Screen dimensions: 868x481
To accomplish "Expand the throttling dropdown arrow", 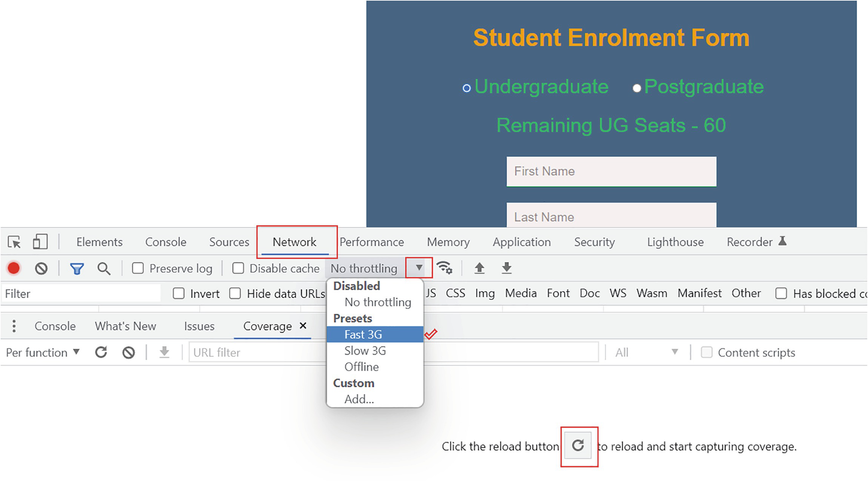I will 419,268.
